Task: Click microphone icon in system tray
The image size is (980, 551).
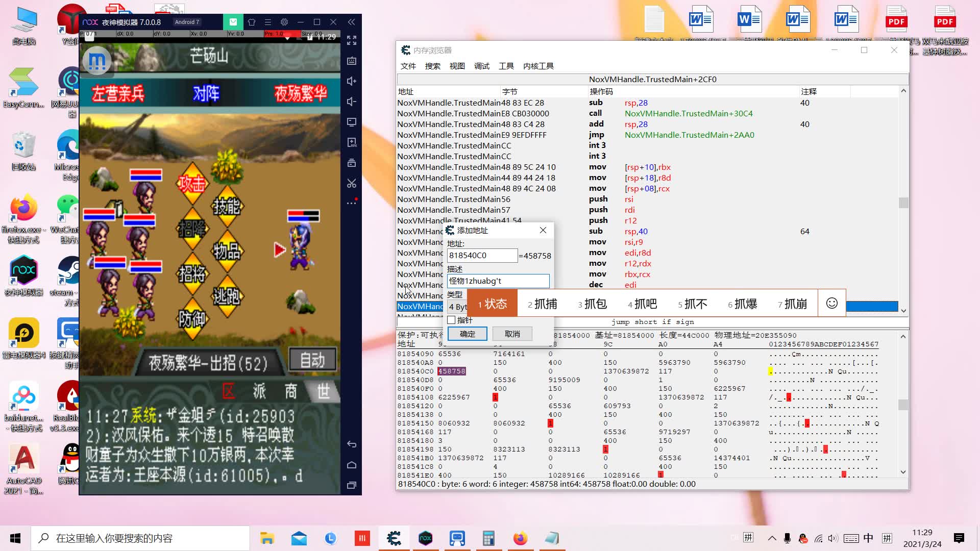Action: point(787,538)
